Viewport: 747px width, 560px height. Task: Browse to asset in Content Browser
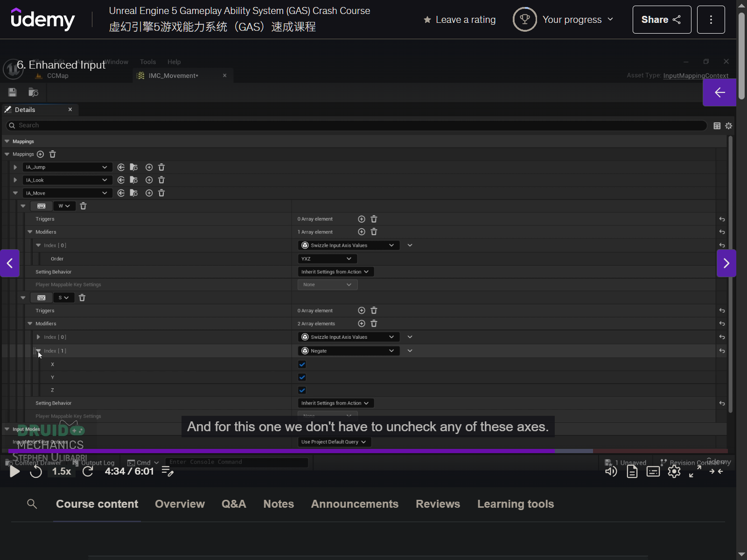coord(33,92)
